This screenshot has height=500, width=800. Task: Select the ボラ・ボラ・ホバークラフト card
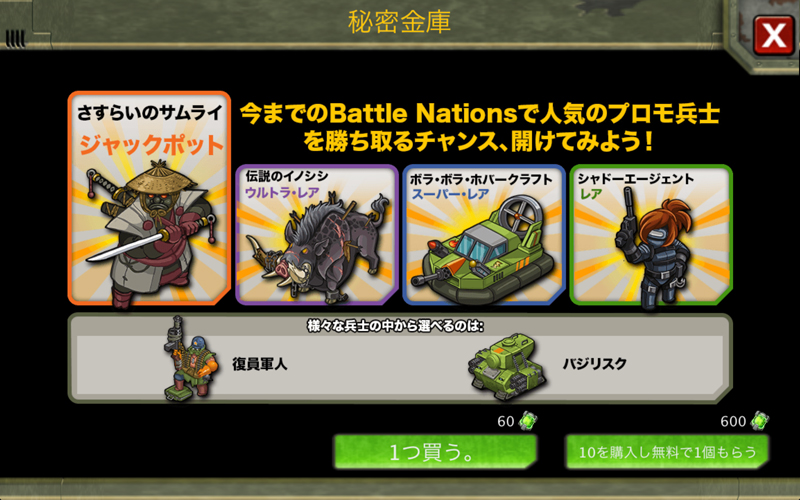pos(484,235)
